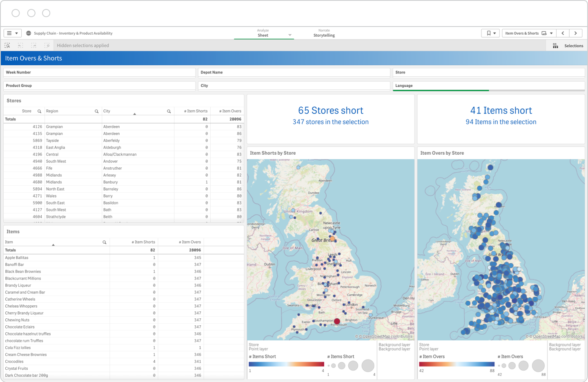Screen dimensions: 588x382
Task: Open the smart search tool
Action: pos(7,45)
